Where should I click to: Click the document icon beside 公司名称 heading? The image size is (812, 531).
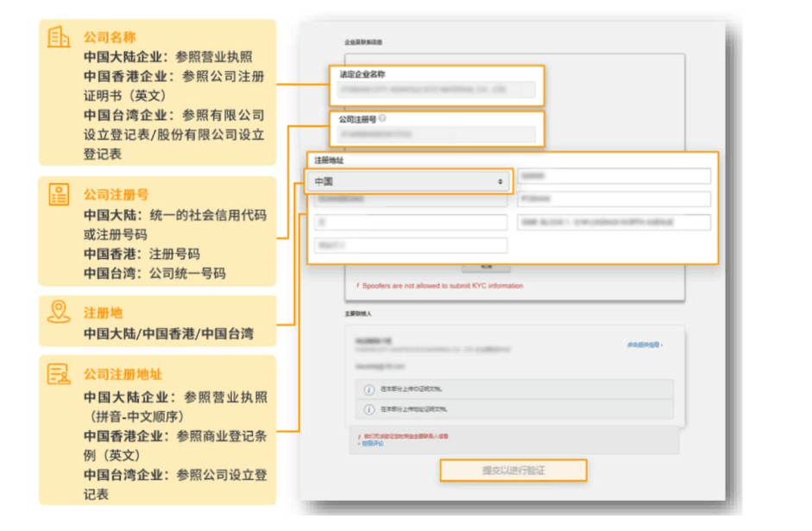[58, 36]
